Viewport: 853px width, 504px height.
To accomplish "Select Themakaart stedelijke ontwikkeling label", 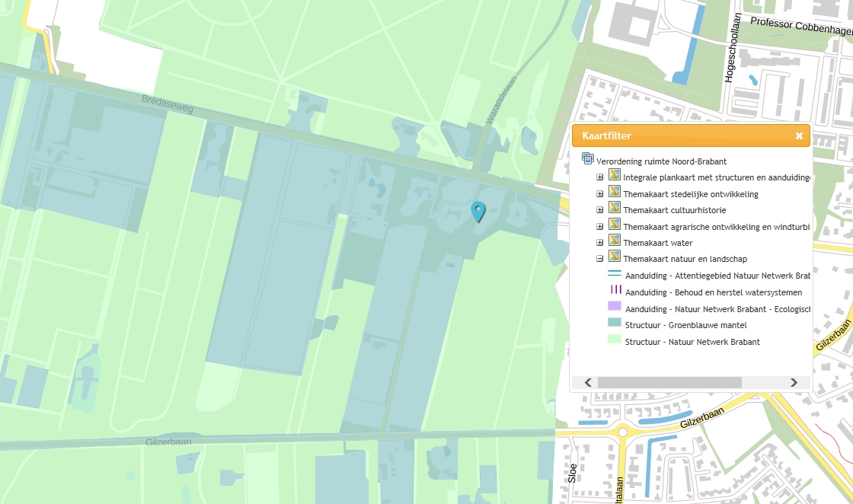I will coord(691,194).
